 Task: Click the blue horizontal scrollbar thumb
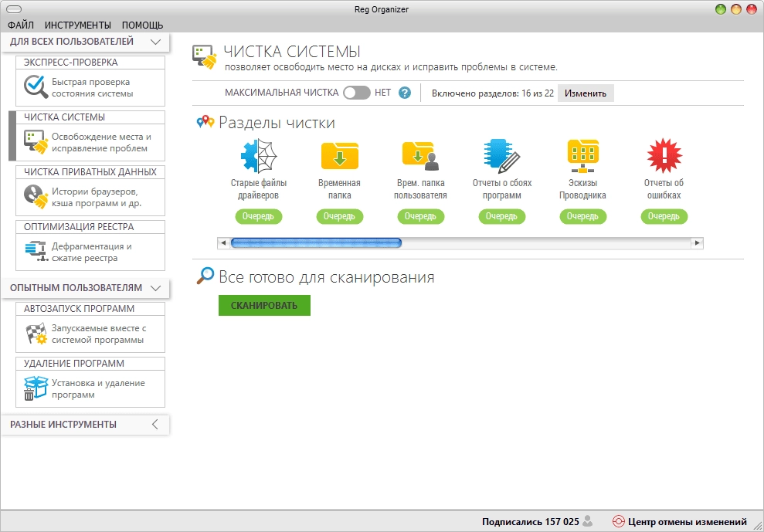(316, 242)
